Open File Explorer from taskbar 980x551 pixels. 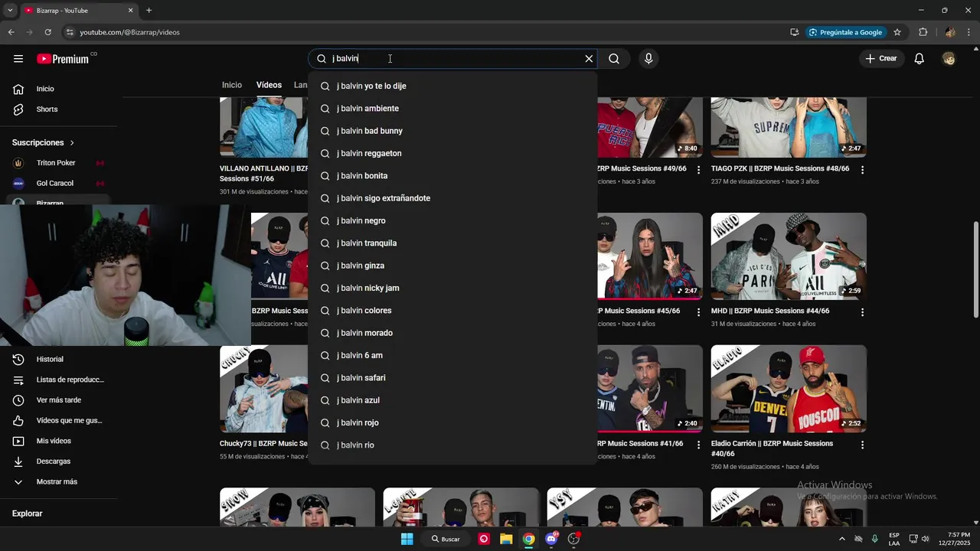click(506, 539)
